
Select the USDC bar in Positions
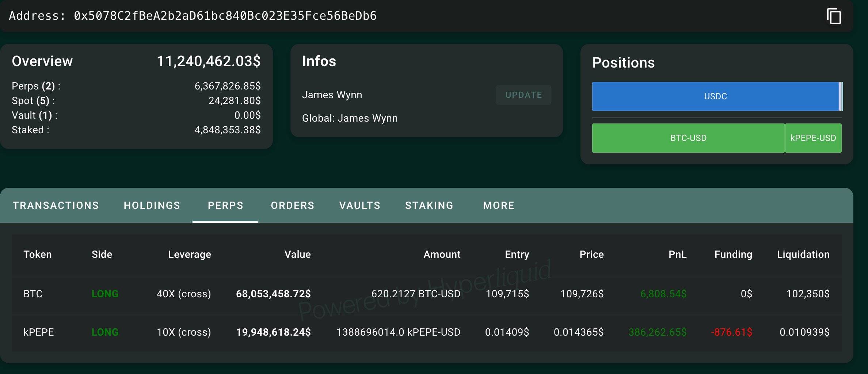coord(715,96)
